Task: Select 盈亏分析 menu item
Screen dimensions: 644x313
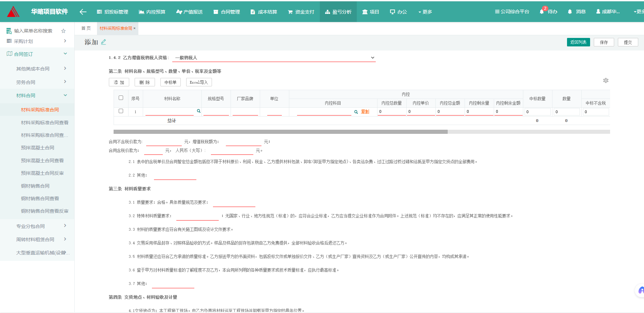Action: tap(338, 12)
